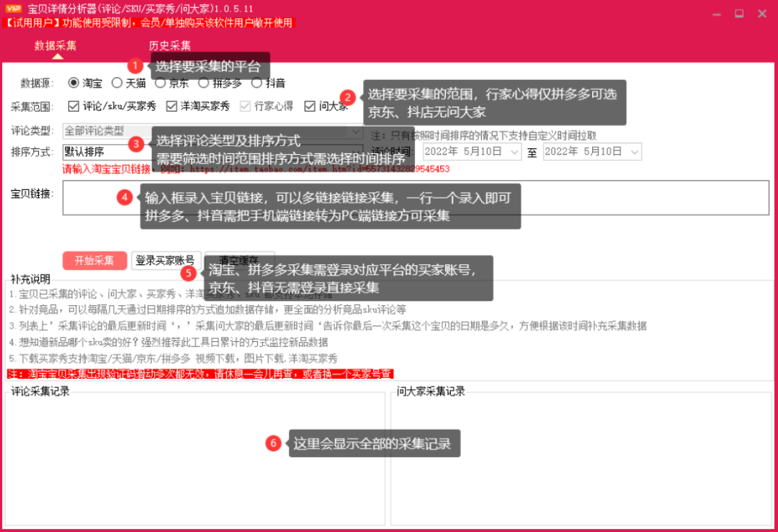Screen dimensions: 778x532
Task: Open the start date picker dropdown
Action: (x=514, y=152)
